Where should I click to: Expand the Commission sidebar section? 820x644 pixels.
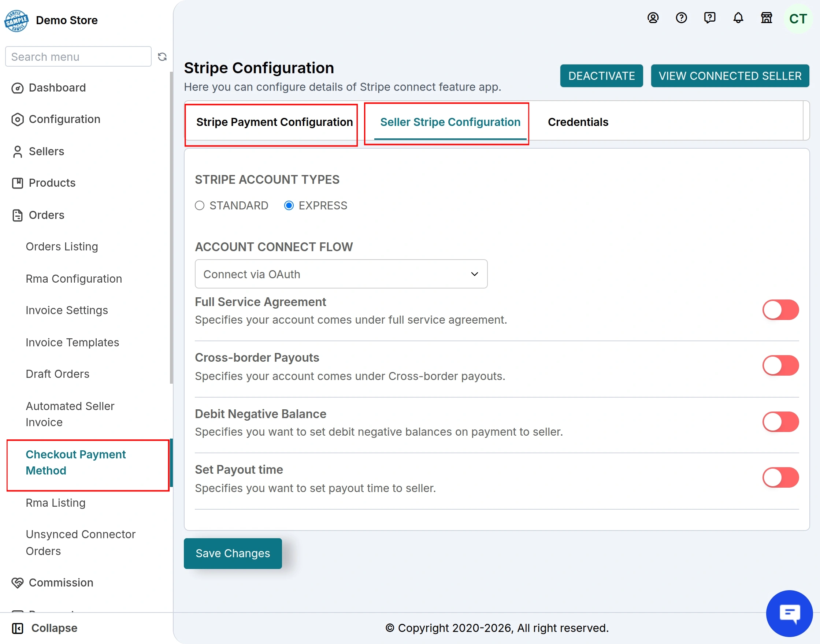(x=61, y=582)
